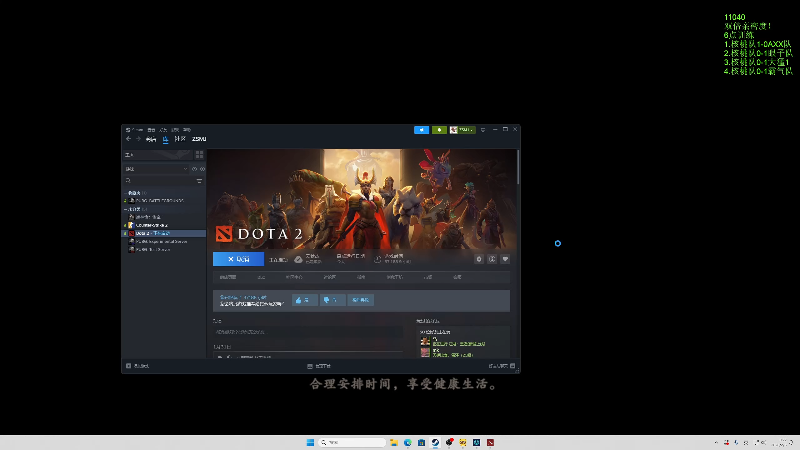Click the Library Home button in sidebar
The width and height of the screenshot is (800, 450).
pyautogui.click(x=157, y=155)
